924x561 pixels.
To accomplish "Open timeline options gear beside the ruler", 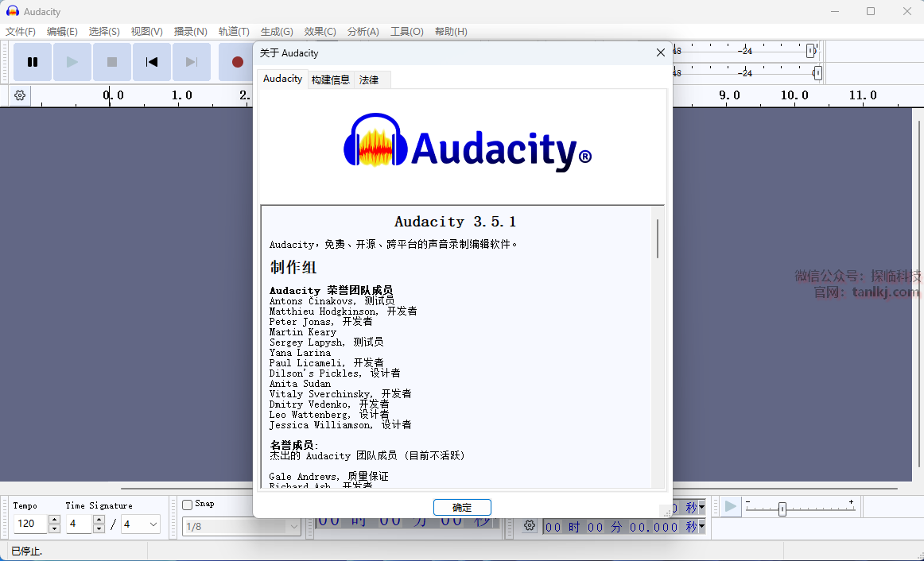I will click(x=20, y=95).
